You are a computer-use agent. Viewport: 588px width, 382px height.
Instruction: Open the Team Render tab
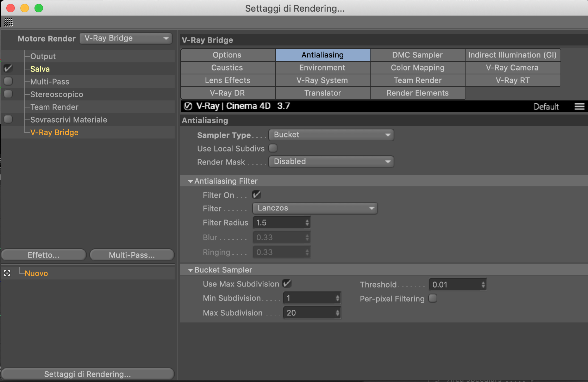[418, 80]
